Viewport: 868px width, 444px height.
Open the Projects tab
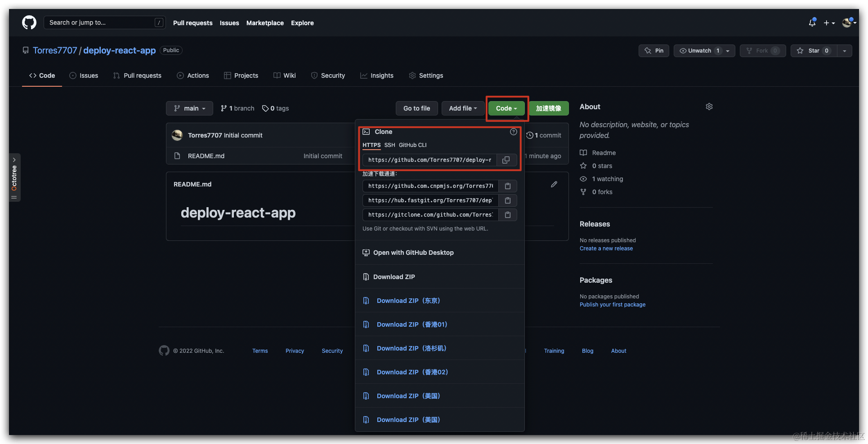coord(241,75)
